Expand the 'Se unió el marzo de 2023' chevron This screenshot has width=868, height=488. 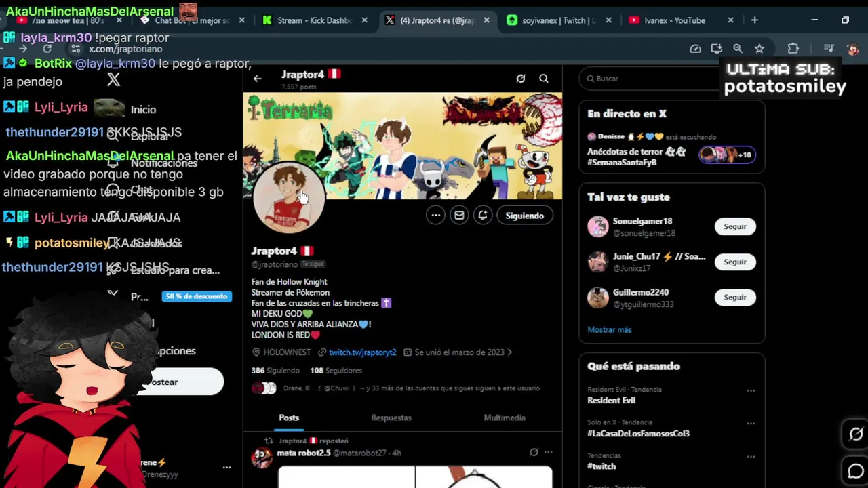coord(510,352)
